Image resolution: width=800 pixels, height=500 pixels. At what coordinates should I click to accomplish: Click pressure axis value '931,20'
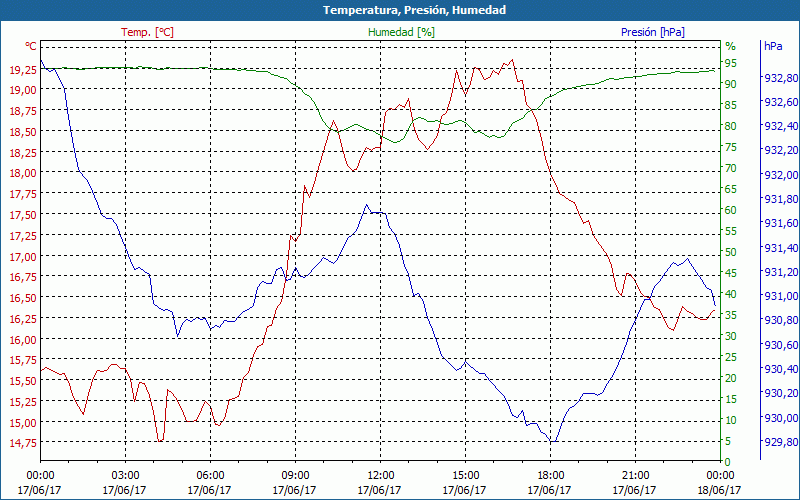pos(781,272)
